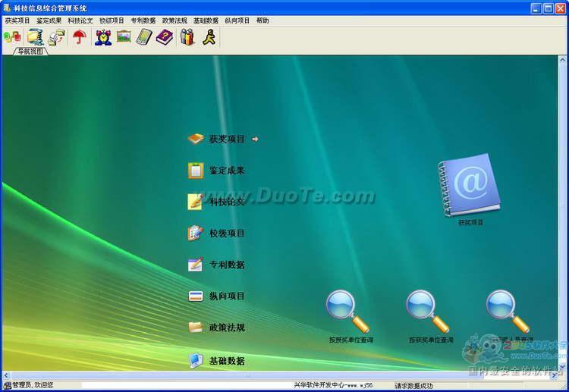Click the yellow running man toolbar icon
This screenshot has height=392, width=569.
tap(209, 37)
